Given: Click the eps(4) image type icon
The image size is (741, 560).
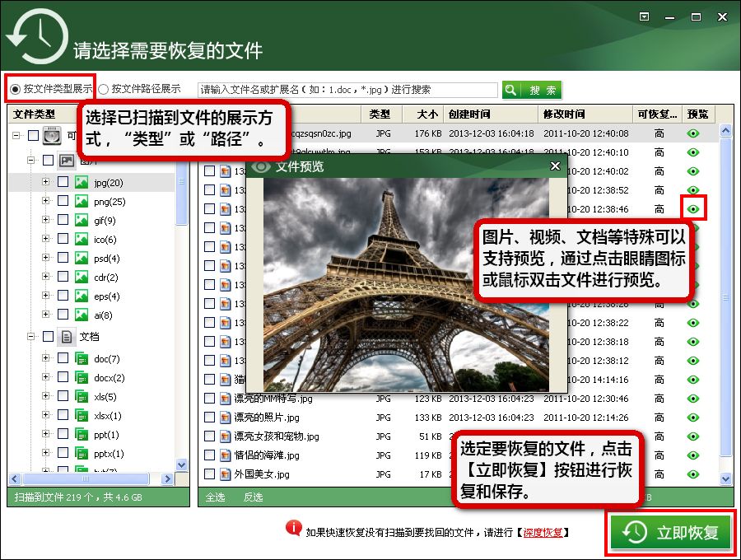Looking at the screenshot, I should (x=82, y=296).
